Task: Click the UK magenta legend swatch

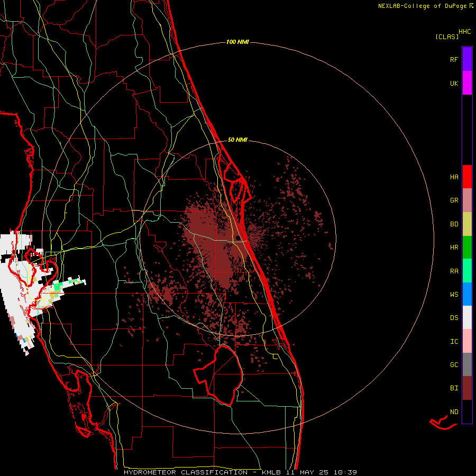Action: pyautogui.click(x=467, y=83)
